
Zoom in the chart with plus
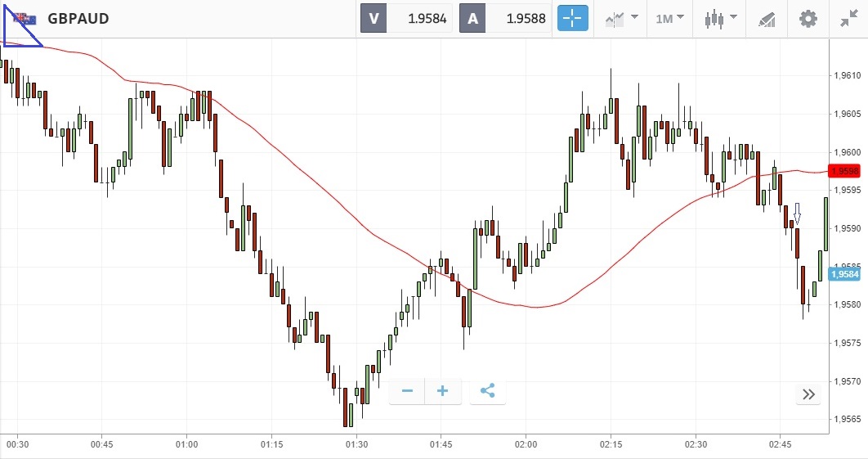coord(443,391)
